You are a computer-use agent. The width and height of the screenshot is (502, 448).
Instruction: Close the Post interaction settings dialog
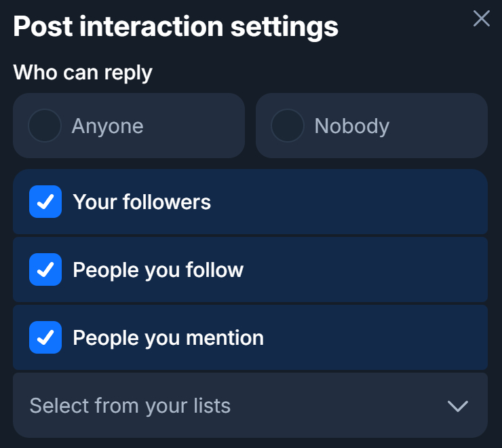click(x=481, y=18)
